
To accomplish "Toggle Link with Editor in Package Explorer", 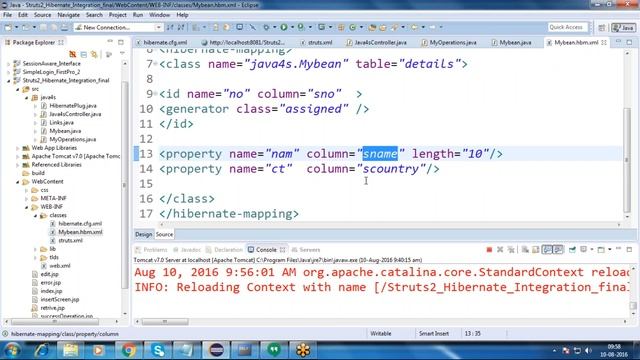I will (x=94, y=54).
